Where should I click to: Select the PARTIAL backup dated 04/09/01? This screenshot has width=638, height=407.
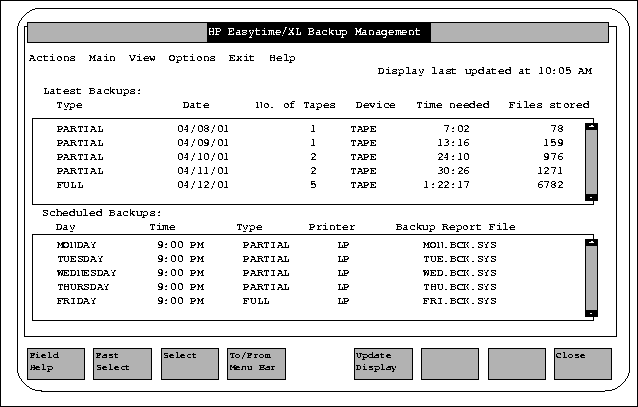pyautogui.click(x=310, y=143)
